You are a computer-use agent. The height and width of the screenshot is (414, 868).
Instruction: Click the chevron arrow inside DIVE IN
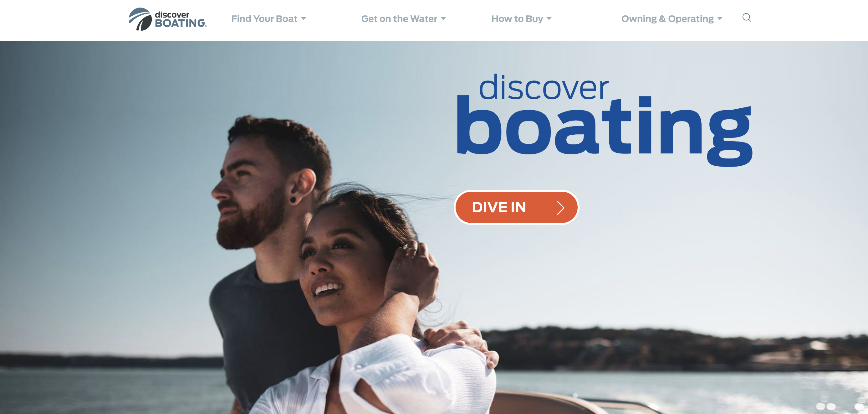coord(560,208)
